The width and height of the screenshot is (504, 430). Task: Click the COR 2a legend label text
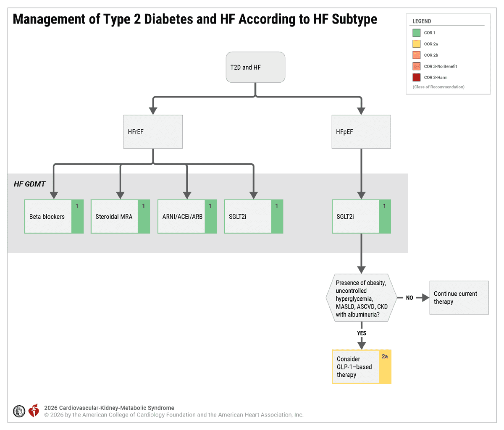tap(431, 44)
